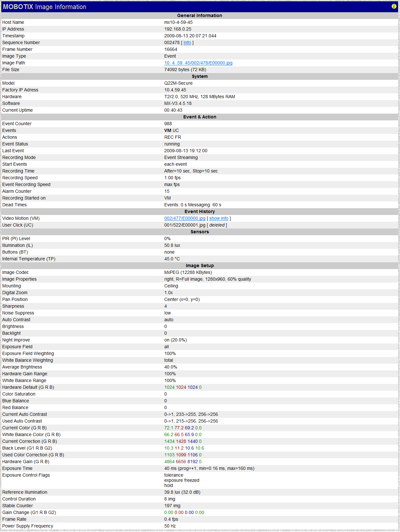Click frame number value 16664
This screenshot has width=400, height=532.
[x=171, y=49]
